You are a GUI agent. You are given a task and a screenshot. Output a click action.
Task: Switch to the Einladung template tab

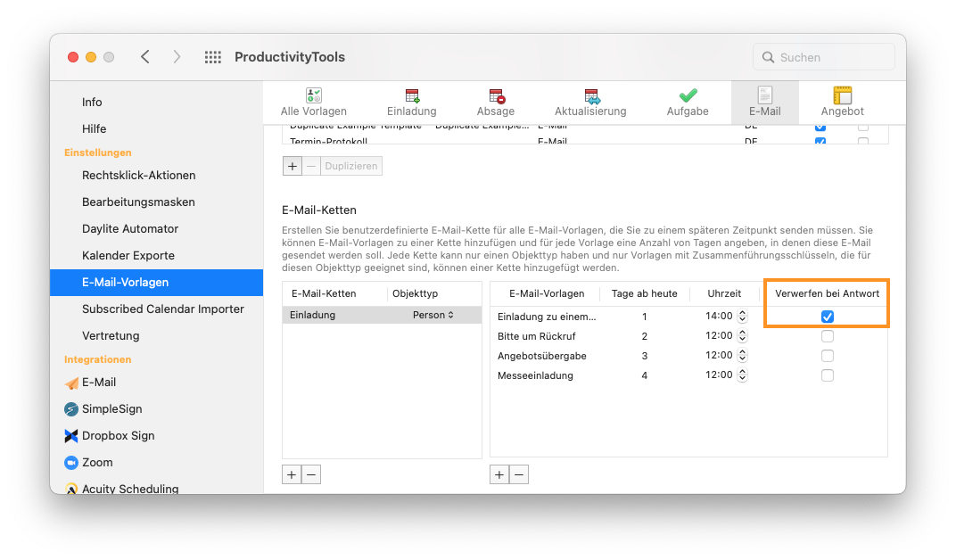(411, 103)
